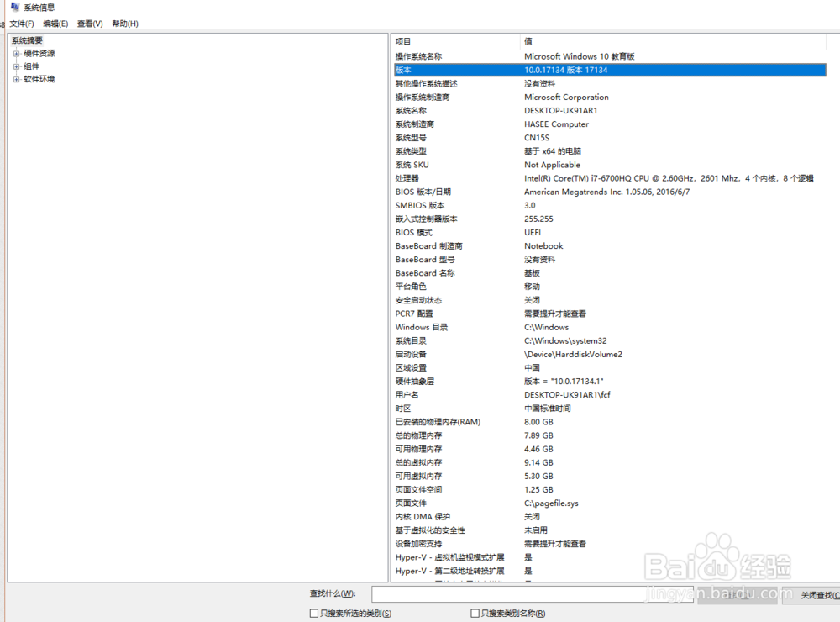Screen dimensions: 840x622
Task: Select the BaseBoard 制造商 row
Action: (610, 246)
